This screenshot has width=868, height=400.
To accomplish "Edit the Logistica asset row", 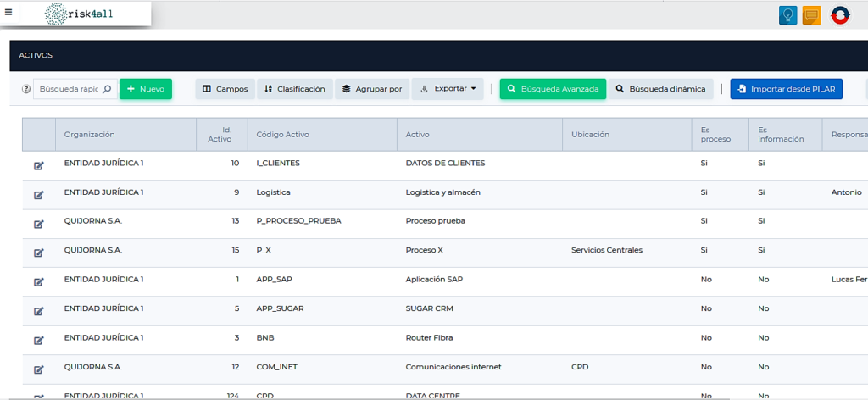I will (39, 195).
